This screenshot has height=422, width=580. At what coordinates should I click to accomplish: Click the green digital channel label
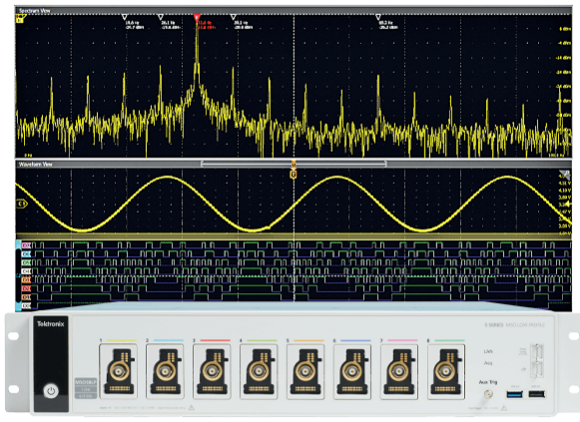point(27,263)
